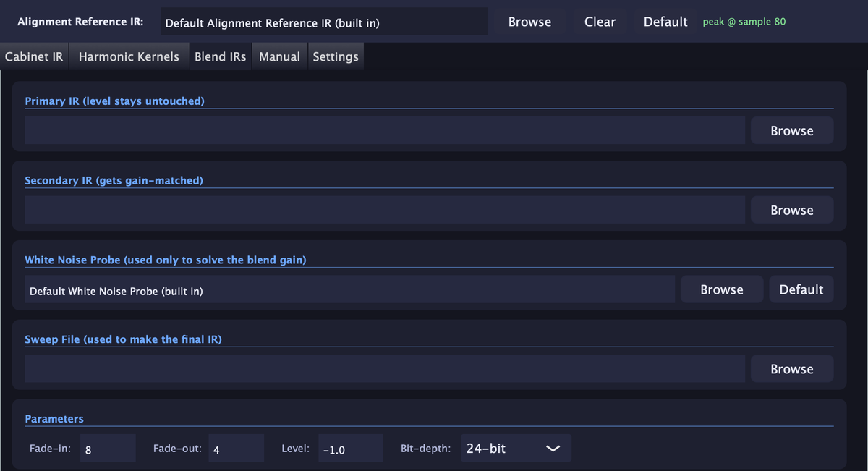868x471 pixels.
Task: Restore the Default White Noise Probe
Action: 801,289
